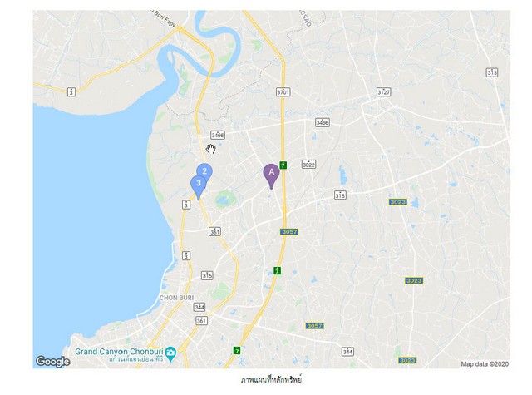The image size is (532, 395).
Task: Click the 3466 road shield near hand cursor
Action: (x=218, y=135)
